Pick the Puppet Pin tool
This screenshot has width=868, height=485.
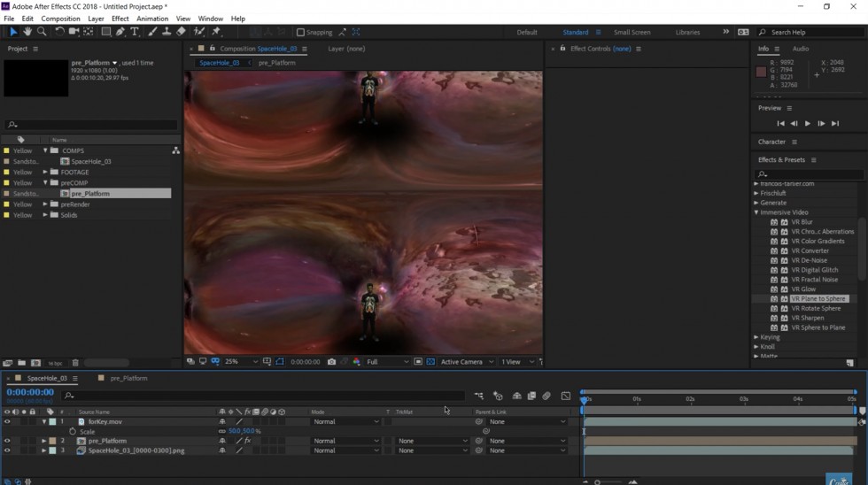tap(216, 32)
